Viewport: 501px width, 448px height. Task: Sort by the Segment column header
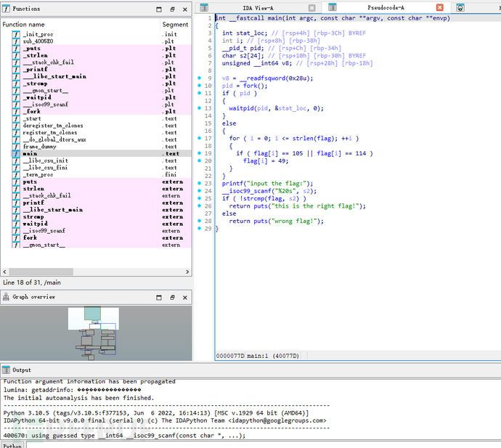(175, 24)
